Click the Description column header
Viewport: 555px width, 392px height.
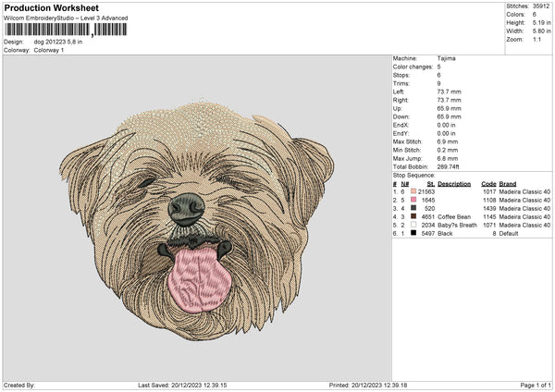click(454, 183)
